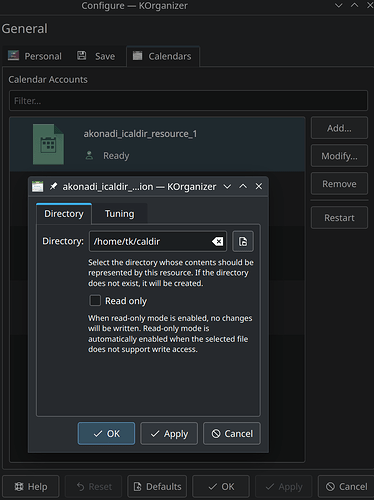The height and width of the screenshot is (500, 374).
Task: Select the Calendars tab
Action: tap(163, 56)
